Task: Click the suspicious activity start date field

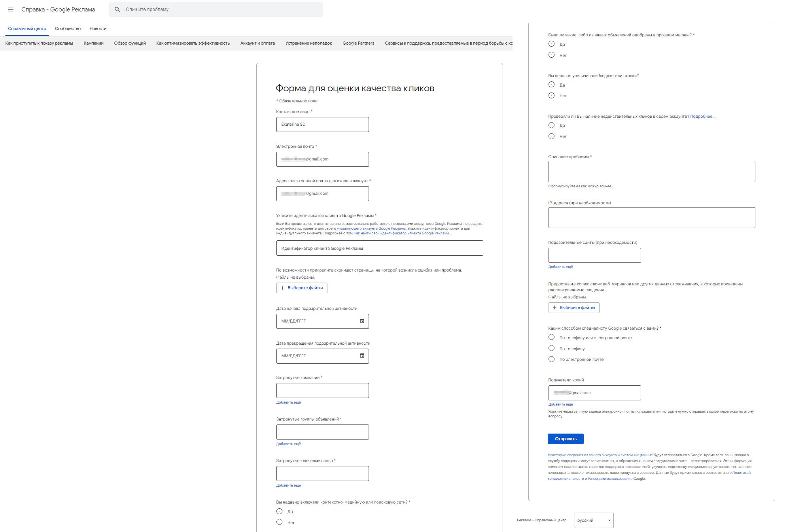Action: (x=322, y=321)
